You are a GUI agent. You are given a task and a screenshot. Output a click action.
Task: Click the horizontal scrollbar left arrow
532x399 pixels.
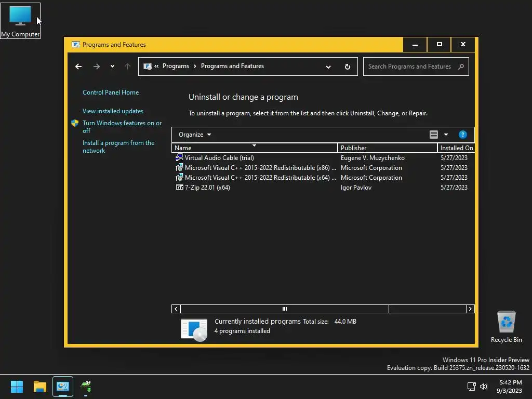[176, 309]
